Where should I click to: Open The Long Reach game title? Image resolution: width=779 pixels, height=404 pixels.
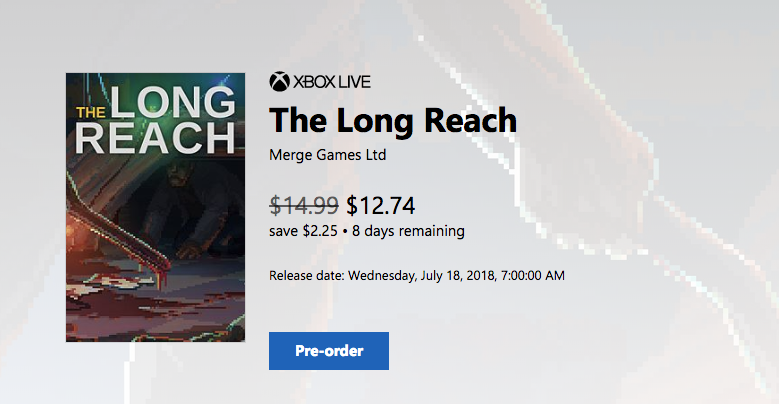click(393, 120)
